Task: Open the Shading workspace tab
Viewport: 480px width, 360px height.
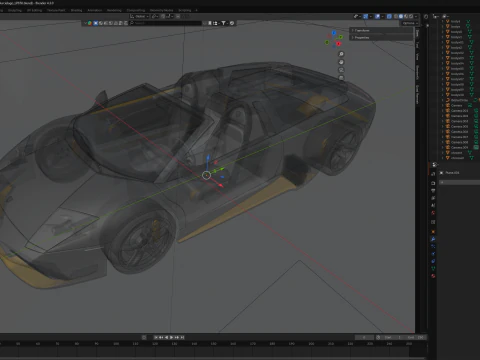Action: coord(76,10)
